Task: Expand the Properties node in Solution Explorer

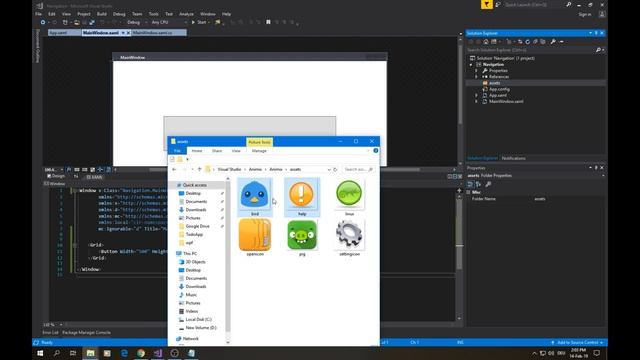Action: click(476, 71)
